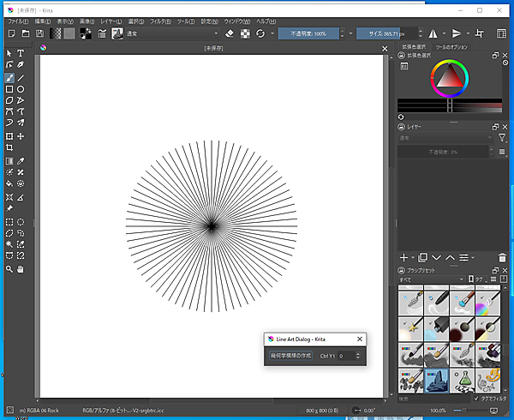Viewport: 514px width, 420px height.
Task: Expand the すべて brush tag dropdown
Action: pos(430,279)
